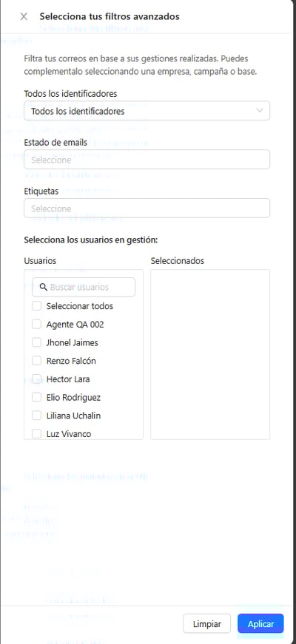
Task: Tick the Agente QA 002 checkbox
Action: click(x=36, y=325)
